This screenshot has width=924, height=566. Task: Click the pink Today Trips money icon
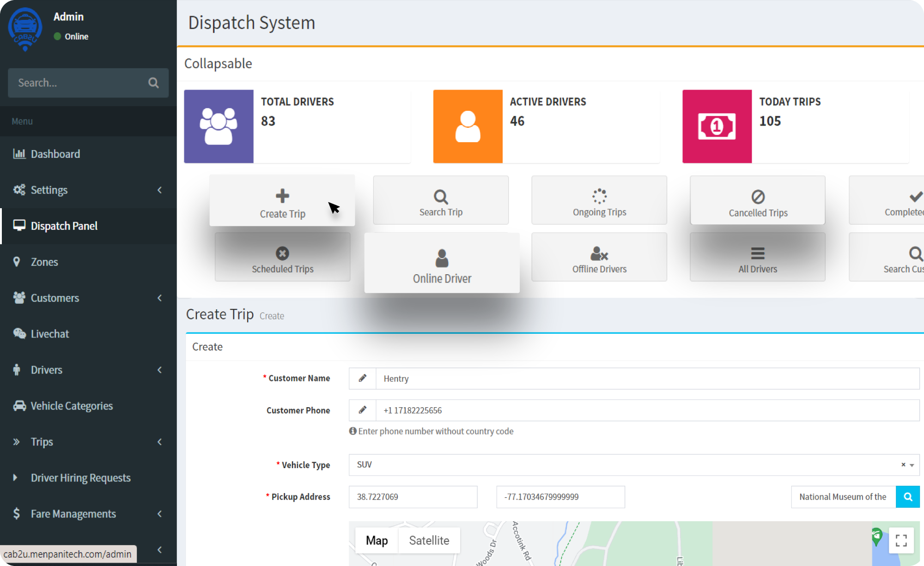click(x=717, y=126)
